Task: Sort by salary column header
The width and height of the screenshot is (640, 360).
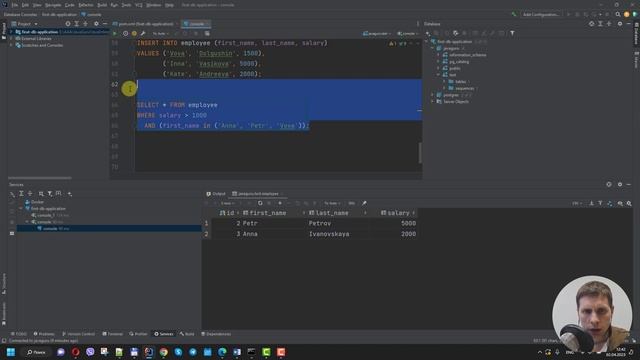Action: click(x=398, y=213)
